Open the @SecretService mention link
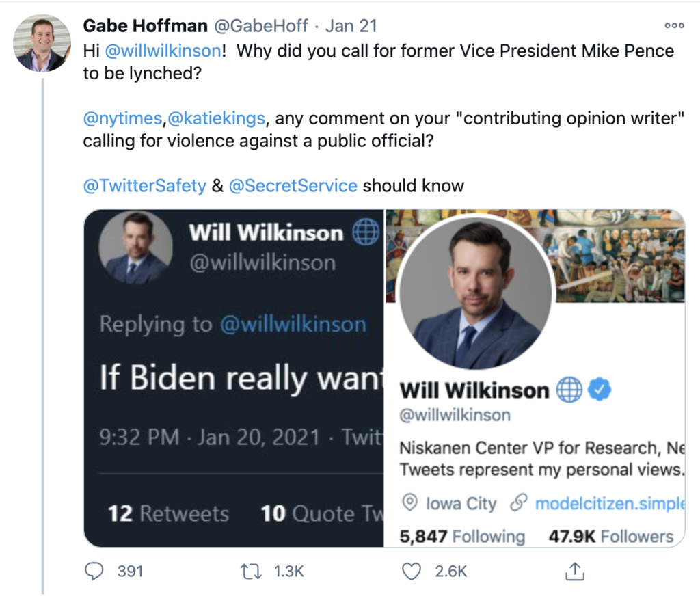Viewport: 700px width, 605px height. [293, 186]
